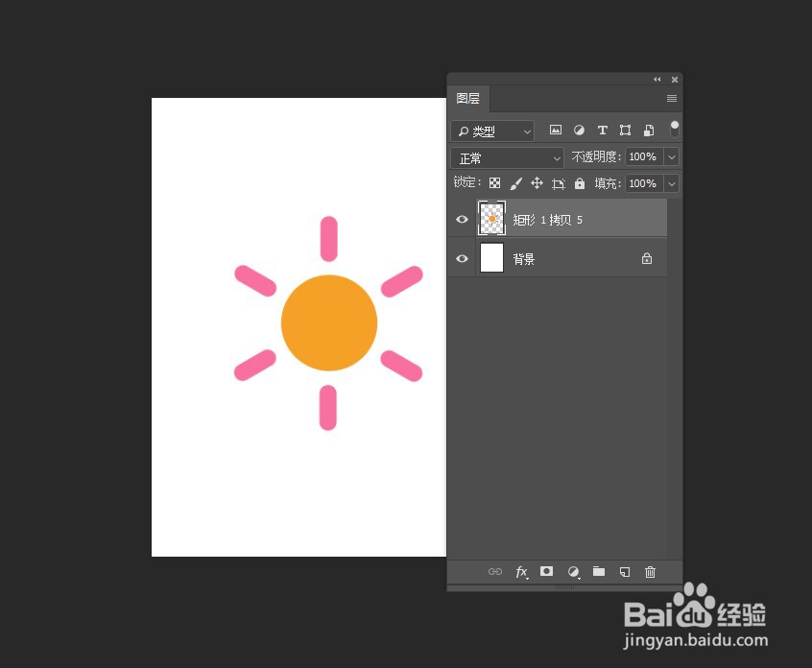Click the 填充 value field

[x=644, y=183]
